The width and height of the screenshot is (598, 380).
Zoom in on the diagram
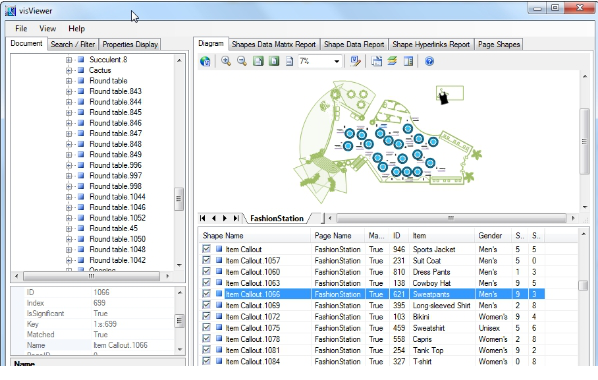[226, 61]
